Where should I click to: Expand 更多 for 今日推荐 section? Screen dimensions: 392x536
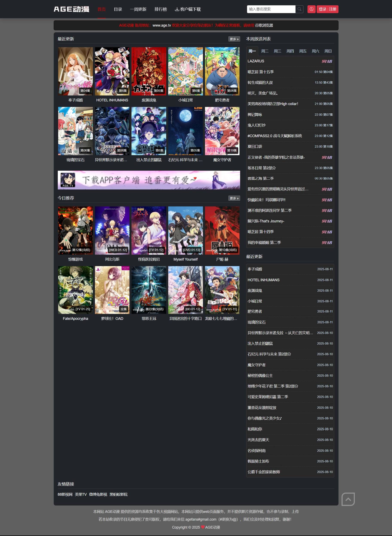[234, 198]
